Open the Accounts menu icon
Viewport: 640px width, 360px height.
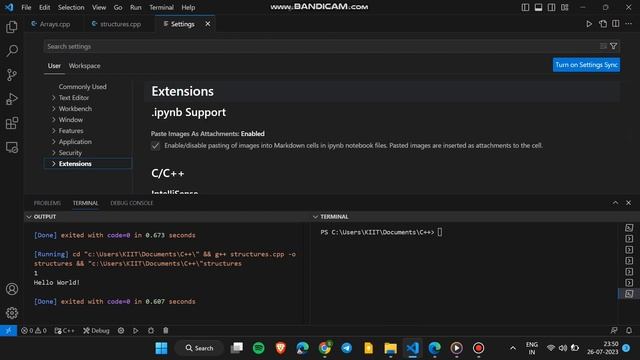11,289
